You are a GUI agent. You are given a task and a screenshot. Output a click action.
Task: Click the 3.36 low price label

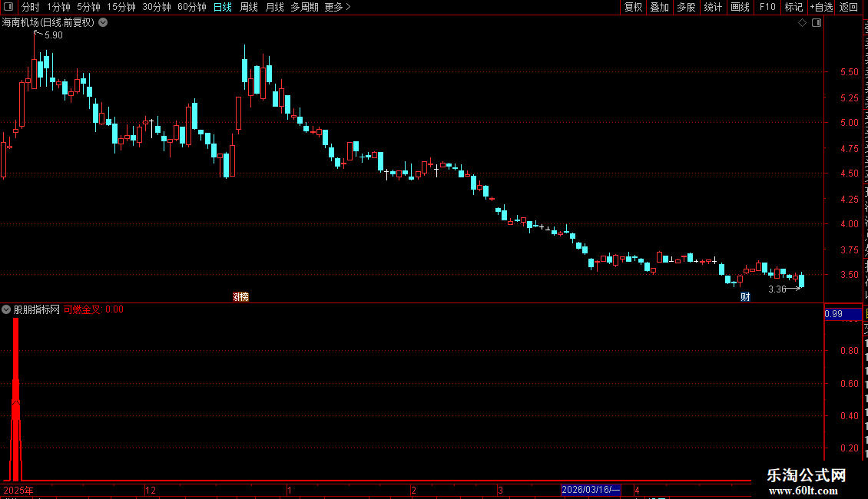[777, 289]
